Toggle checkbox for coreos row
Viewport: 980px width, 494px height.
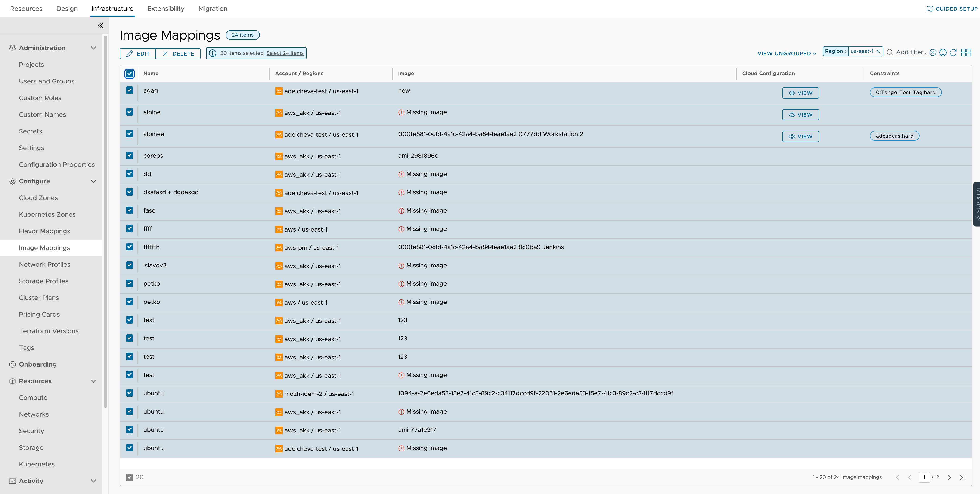tap(130, 156)
